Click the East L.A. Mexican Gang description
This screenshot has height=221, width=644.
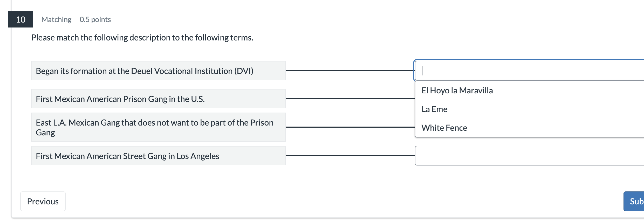(158, 127)
